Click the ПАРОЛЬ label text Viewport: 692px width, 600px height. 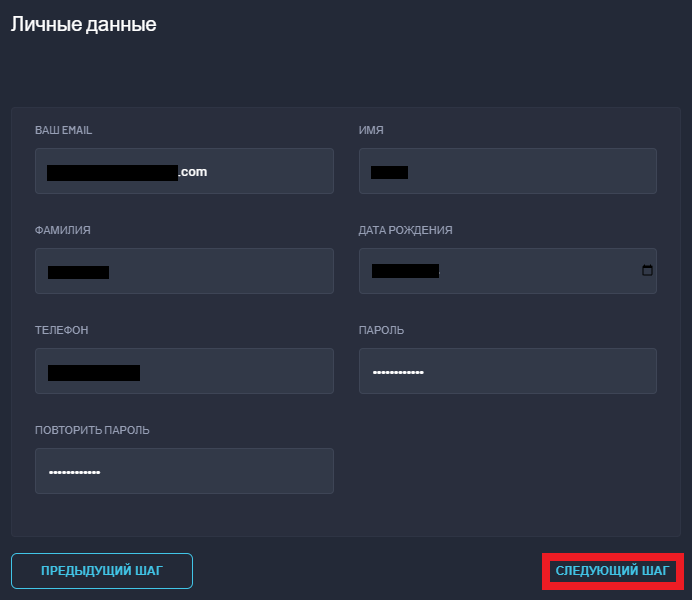pyautogui.click(x=381, y=330)
